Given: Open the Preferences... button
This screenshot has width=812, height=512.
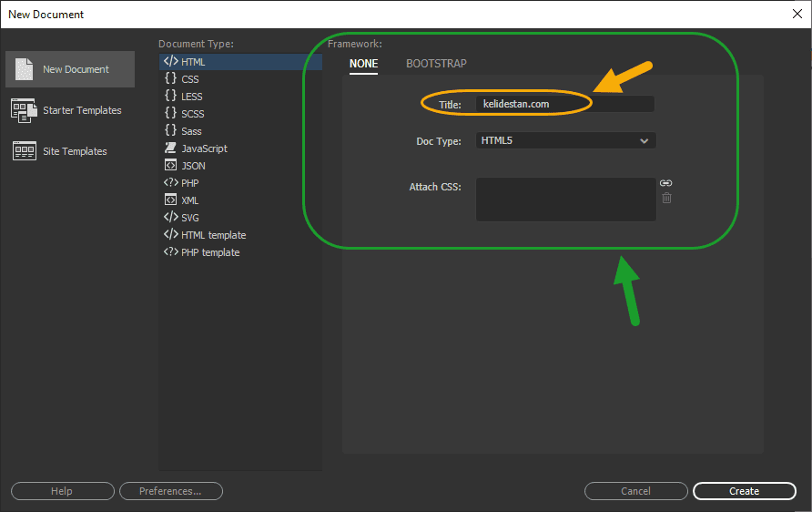Looking at the screenshot, I should 171,491.
